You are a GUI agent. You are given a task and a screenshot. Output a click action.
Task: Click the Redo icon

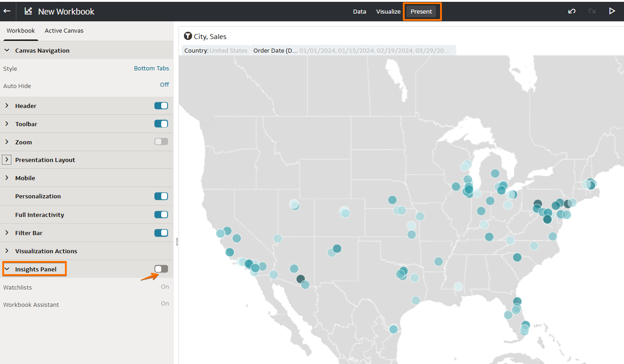click(x=592, y=11)
